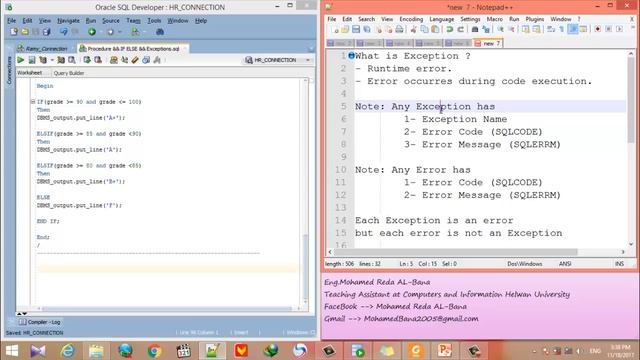Select the Worksheet tab
640x360 pixels.
pos(30,73)
